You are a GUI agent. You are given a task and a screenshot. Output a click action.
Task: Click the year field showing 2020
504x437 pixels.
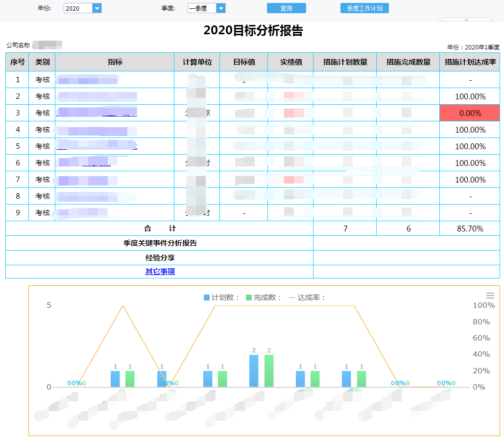click(78, 8)
